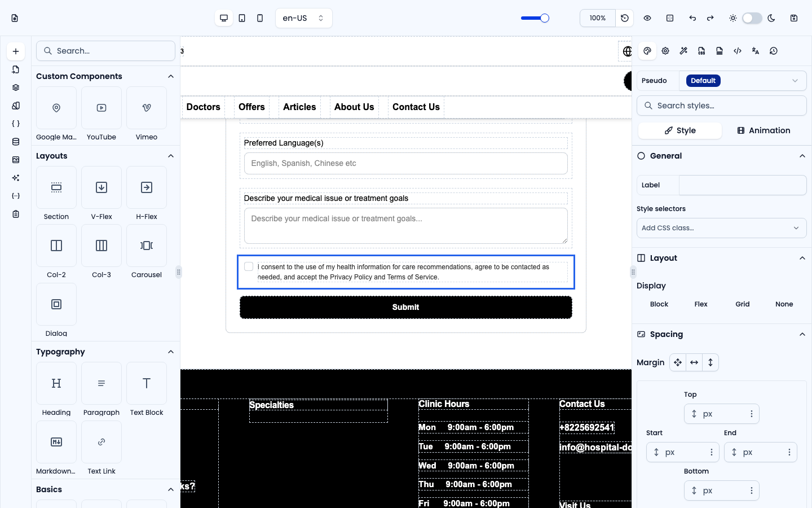Open the en-US language dropdown
The width and height of the screenshot is (812, 508).
point(304,18)
